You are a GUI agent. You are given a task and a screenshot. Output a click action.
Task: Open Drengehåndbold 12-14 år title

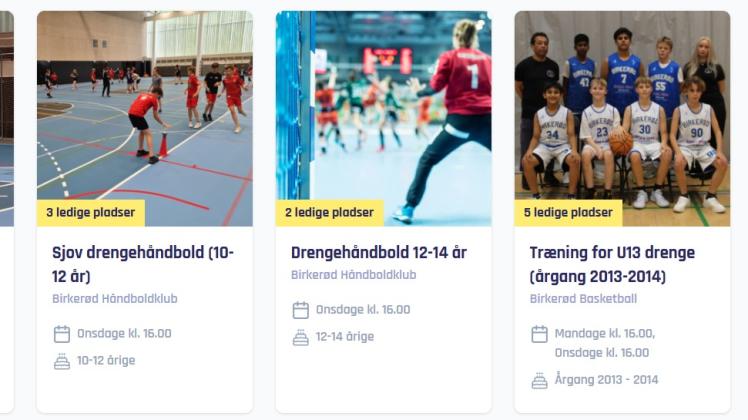tap(379, 252)
